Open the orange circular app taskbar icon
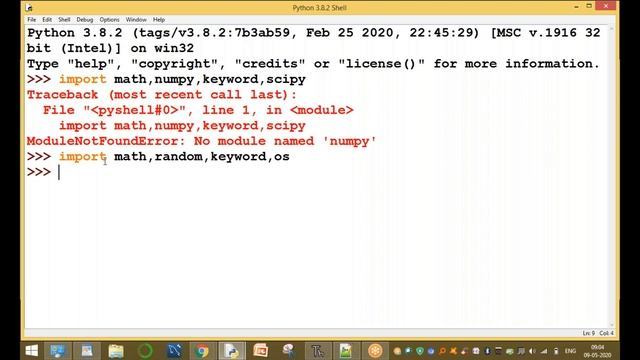This screenshot has width=640, height=360. [x=375, y=351]
